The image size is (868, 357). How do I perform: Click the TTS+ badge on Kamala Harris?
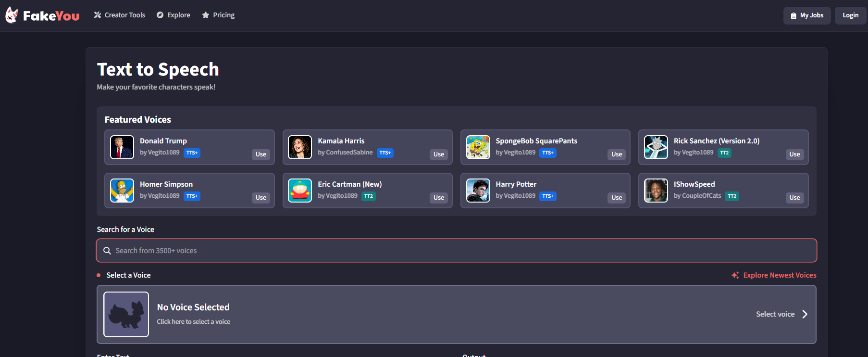385,153
